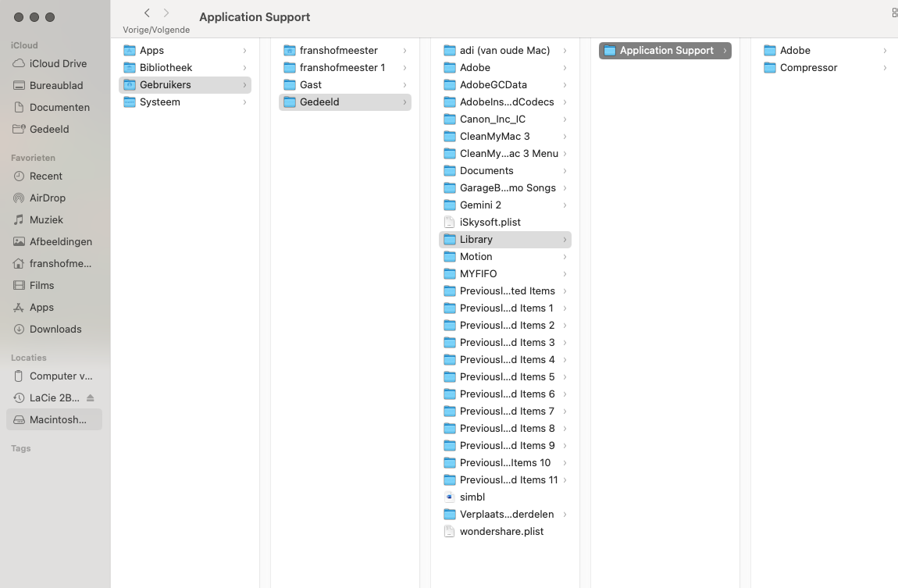
Task: Change view mode icon at toolbar right
Action: pos(895,12)
